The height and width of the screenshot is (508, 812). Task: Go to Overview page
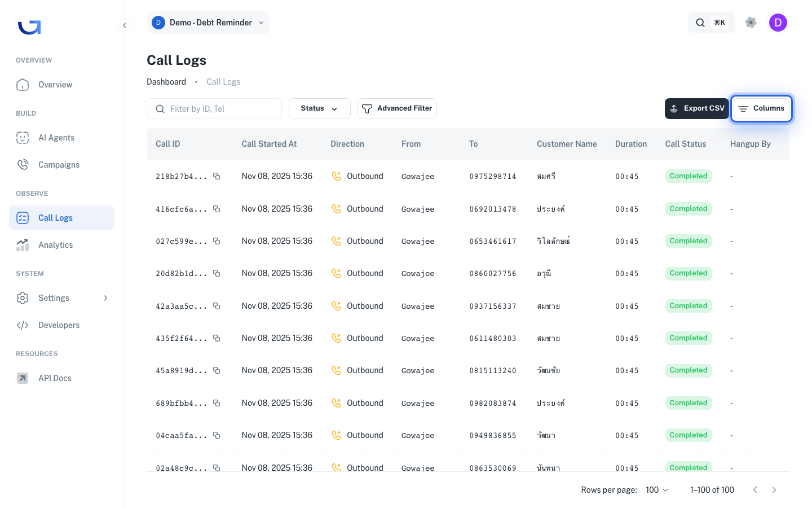click(x=61, y=85)
